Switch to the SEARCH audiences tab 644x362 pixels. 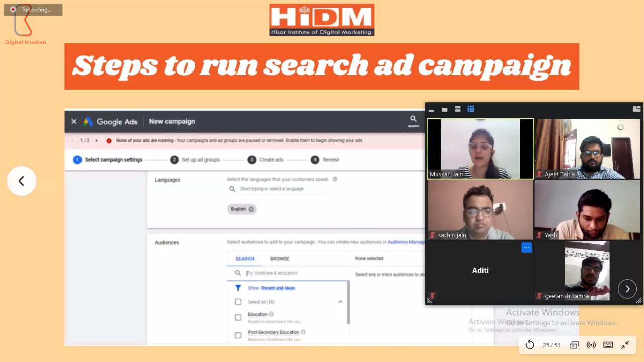click(x=245, y=259)
